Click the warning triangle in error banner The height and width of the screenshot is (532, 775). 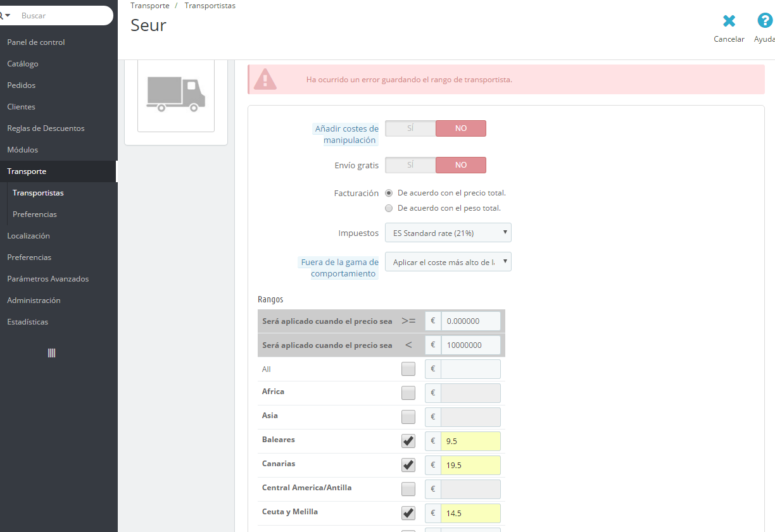pos(265,80)
